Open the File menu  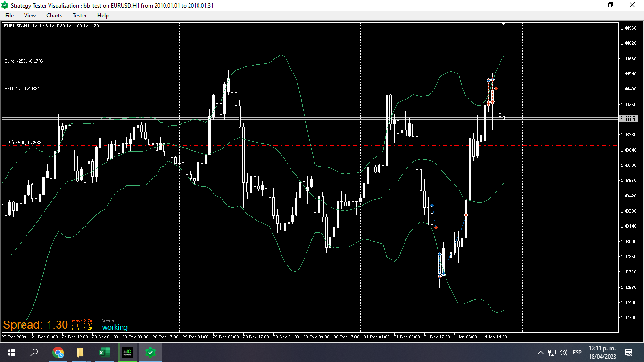tap(9, 16)
